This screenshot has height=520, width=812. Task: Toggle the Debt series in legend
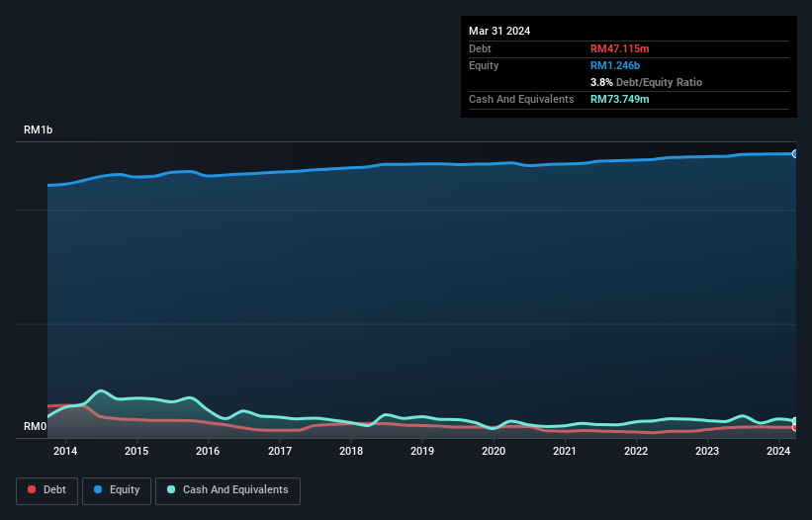46,489
